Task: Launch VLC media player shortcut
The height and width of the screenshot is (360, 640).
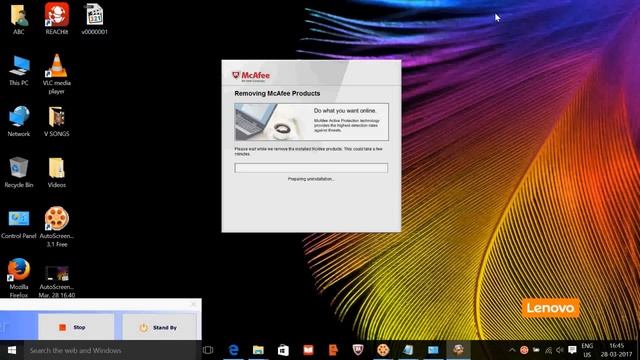Action: [x=57, y=73]
